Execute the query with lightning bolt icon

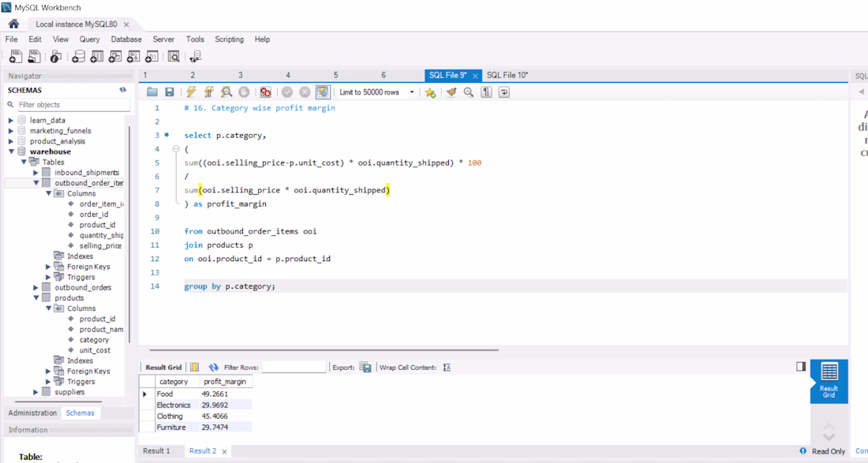(x=191, y=92)
